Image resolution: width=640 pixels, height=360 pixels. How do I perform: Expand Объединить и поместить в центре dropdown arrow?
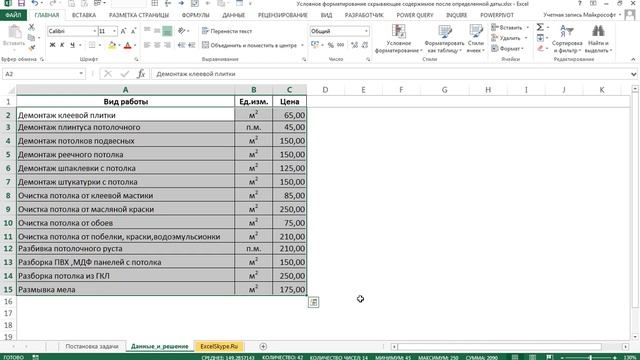click(302, 45)
